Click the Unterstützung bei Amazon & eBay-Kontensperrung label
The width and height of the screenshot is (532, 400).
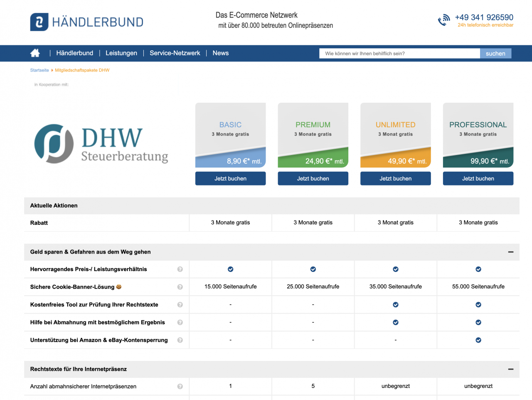coord(99,340)
